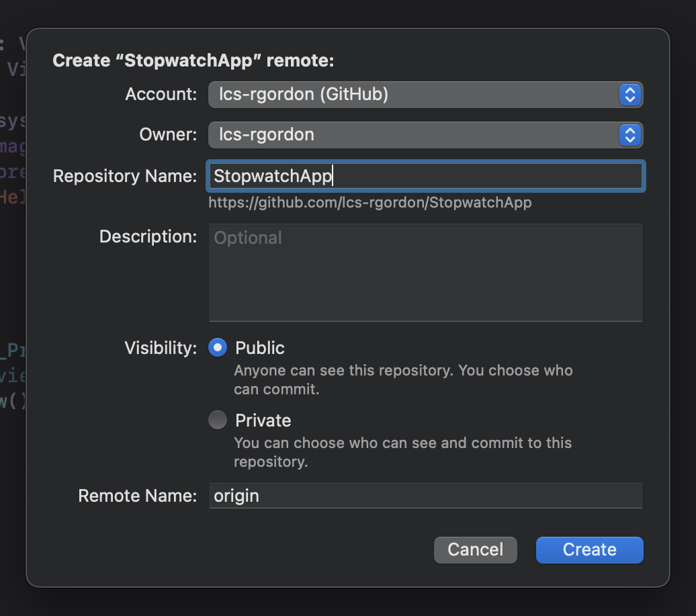Click the Repository Name field label
This screenshot has width=696, height=616.
pyautogui.click(x=125, y=176)
